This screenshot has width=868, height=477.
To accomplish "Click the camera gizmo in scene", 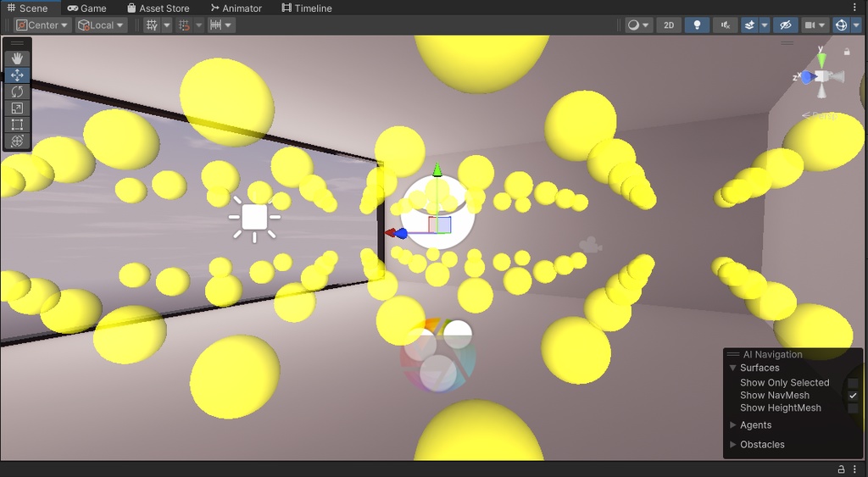I will click(591, 245).
